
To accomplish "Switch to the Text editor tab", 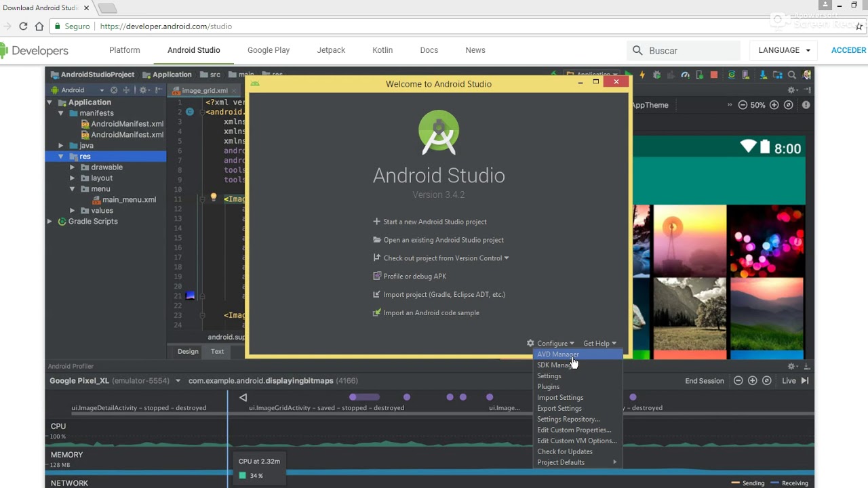I will (x=217, y=352).
